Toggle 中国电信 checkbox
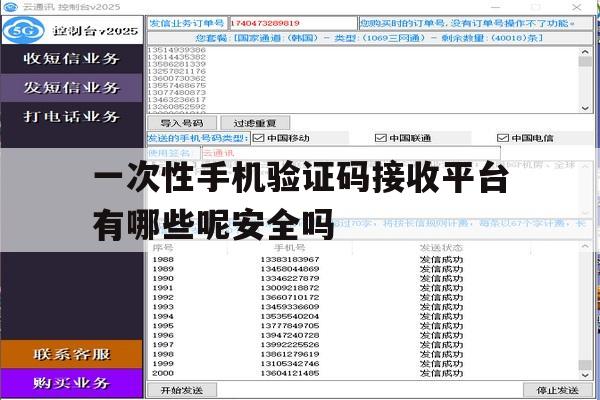Screen dimensions: 600x400 tap(503, 138)
